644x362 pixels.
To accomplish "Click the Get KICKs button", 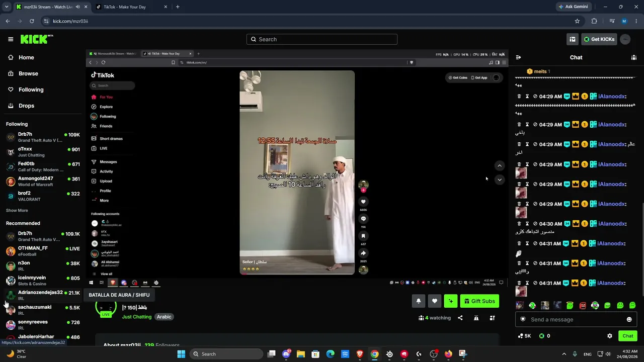I will pyautogui.click(x=599, y=39).
